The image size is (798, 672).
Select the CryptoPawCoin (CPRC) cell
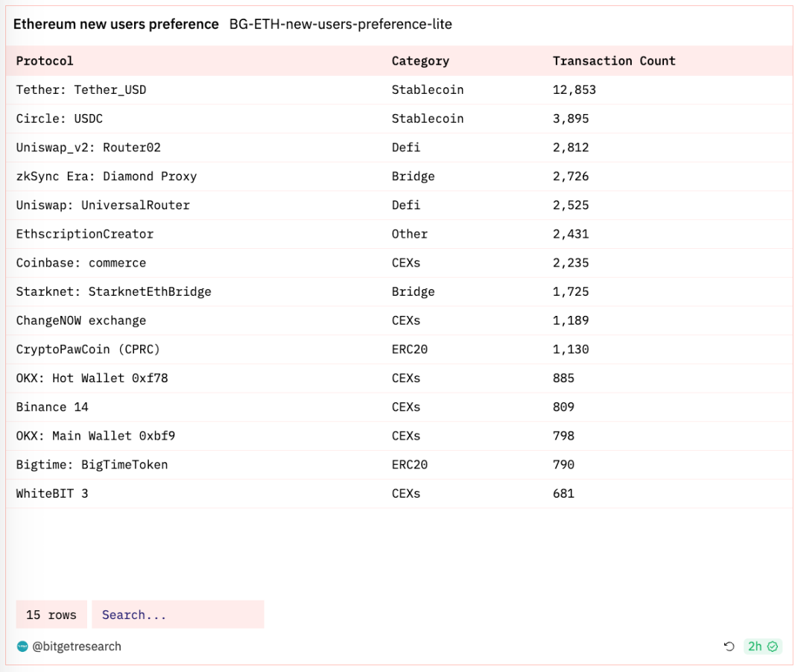pos(88,349)
